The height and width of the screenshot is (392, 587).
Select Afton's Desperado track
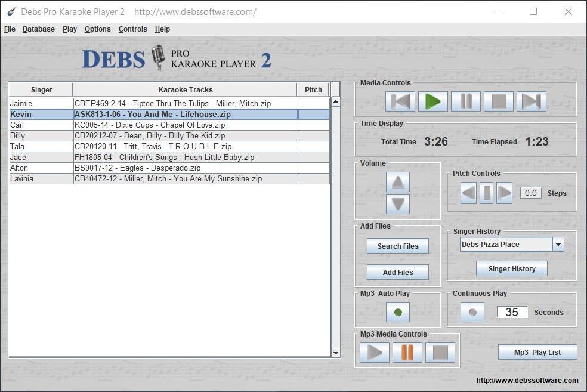tap(169, 168)
